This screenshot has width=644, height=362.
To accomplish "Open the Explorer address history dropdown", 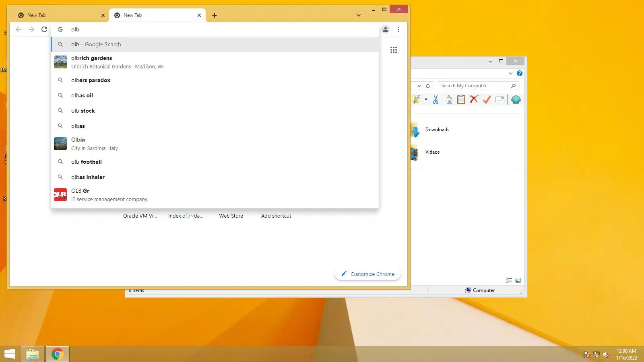I will click(x=419, y=86).
